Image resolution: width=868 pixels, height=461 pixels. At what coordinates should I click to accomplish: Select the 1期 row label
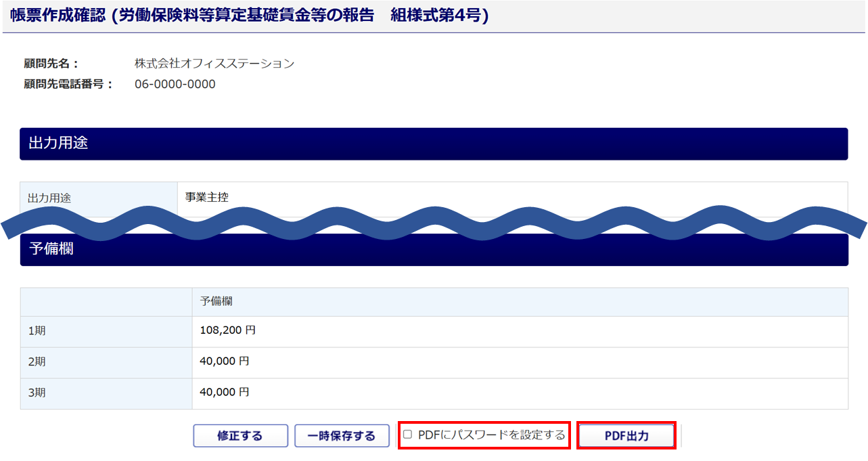coord(37,332)
